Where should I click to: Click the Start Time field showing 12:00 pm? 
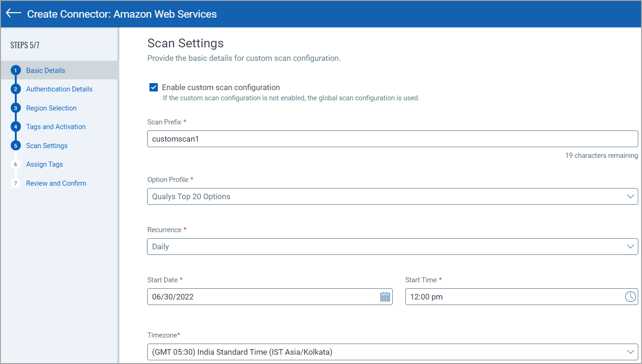pos(522,297)
